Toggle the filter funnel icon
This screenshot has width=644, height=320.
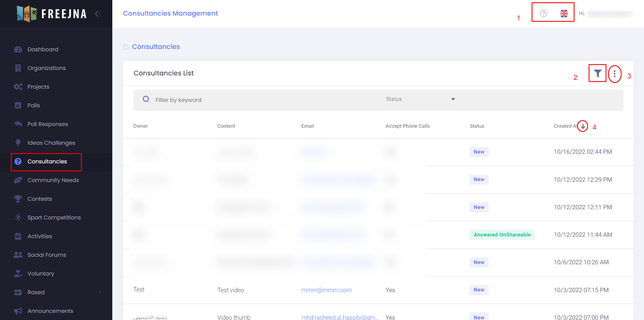598,73
